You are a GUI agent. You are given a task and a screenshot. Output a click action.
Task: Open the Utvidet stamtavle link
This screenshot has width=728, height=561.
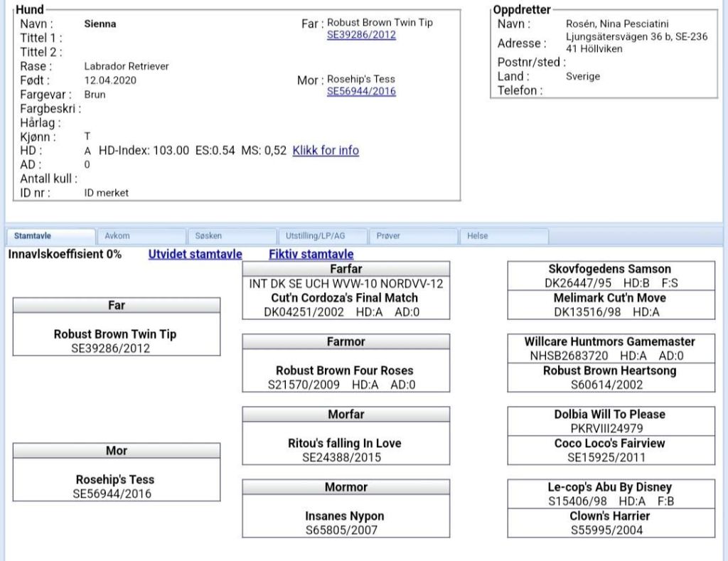[x=195, y=255]
